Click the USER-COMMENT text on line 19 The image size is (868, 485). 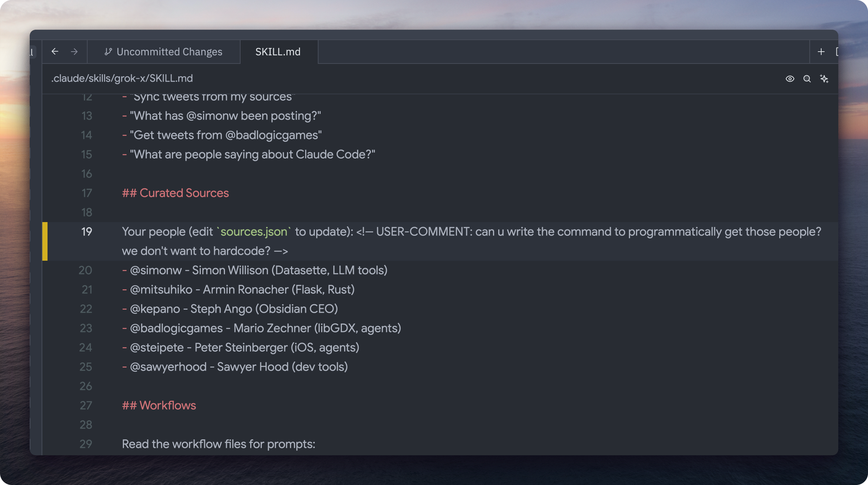(x=423, y=232)
